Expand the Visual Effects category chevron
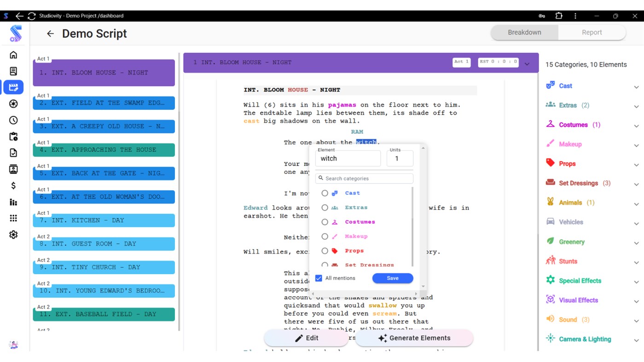The height and width of the screenshot is (362, 644). [636, 301]
